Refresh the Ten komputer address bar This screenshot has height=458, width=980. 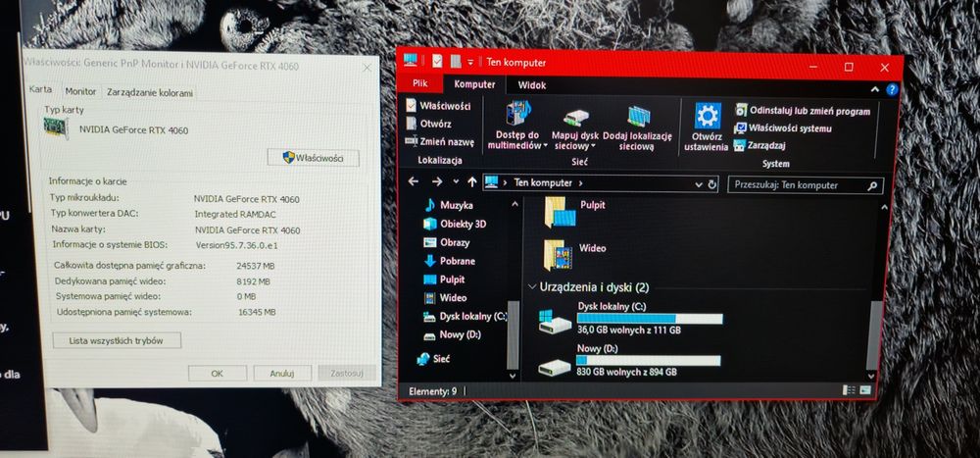point(711,184)
